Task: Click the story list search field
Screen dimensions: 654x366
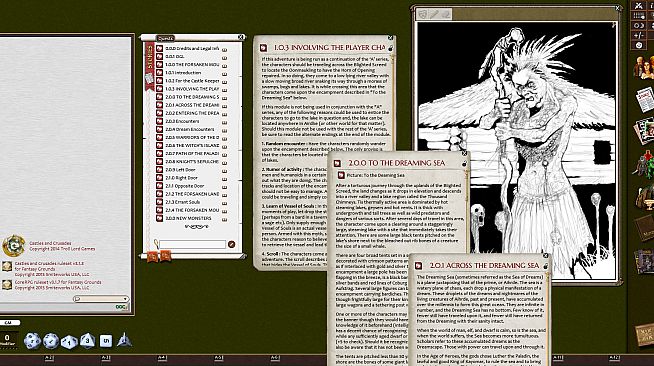Action: (192, 244)
